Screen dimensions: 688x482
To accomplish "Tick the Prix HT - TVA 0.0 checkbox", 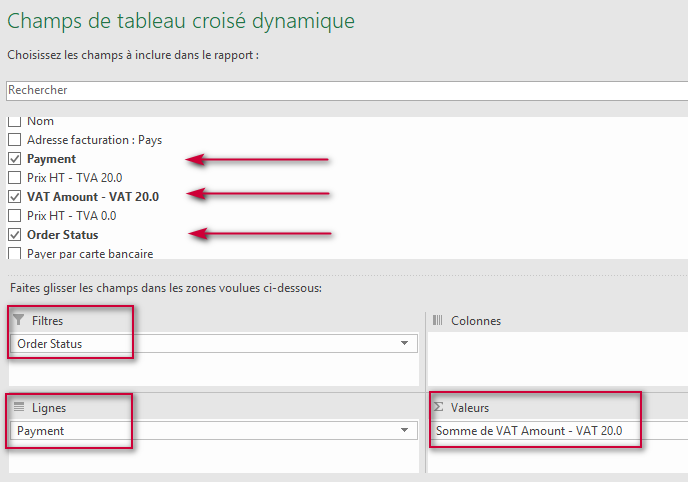I will (15, 216).
